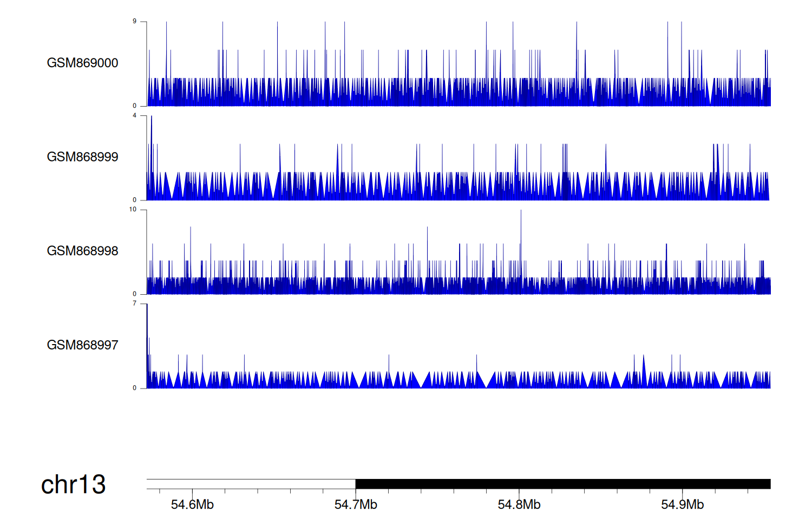Image resolution: width=812 pixels, height=531 pixels.
Task: Click the 54.8Mb genomic coordinate label
Action: (519, 505)
